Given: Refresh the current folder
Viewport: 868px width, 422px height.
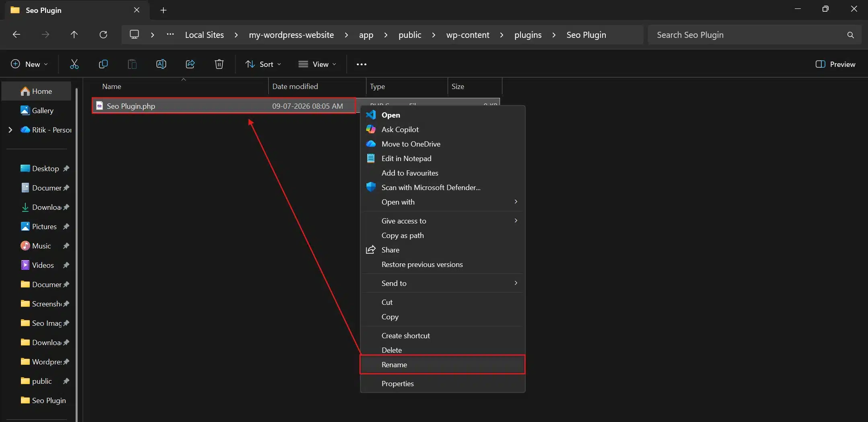Looking at the screenshot, I should click(x=103, y=35).
